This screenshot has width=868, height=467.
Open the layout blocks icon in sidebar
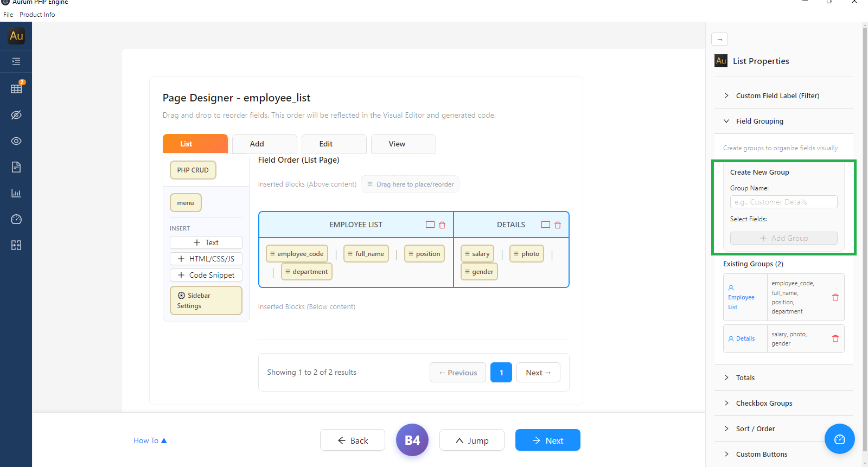(x=16, y=245)
